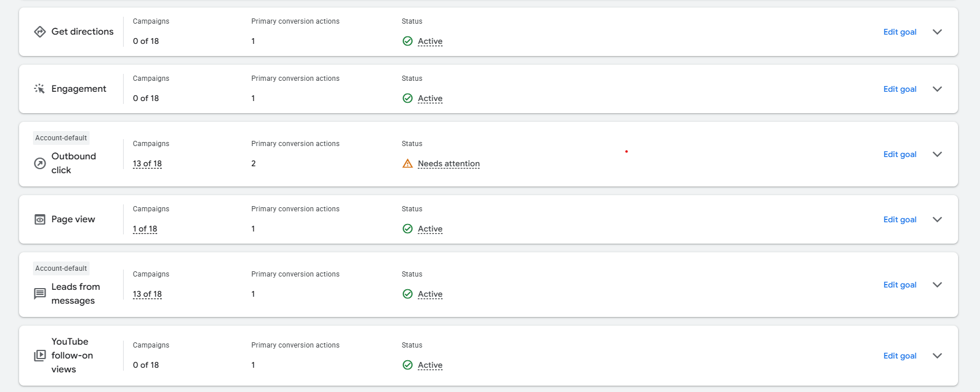Screen dimensions: 980x392
Task: Expand the YouTube follow-on views goal card
Action: click(937, 356)
